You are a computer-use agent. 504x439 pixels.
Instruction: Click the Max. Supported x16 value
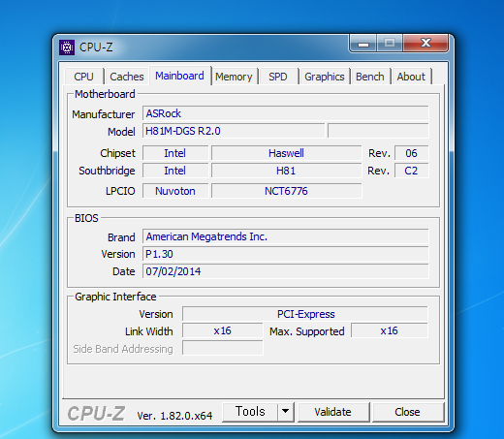click(x=390, y=331)
